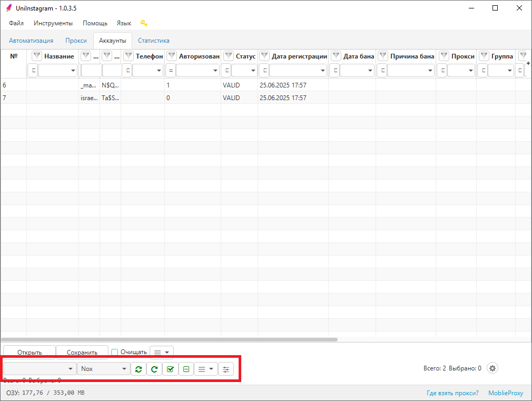
Task: Click the green select-all checkmark icon
Action: click(170, 369)
